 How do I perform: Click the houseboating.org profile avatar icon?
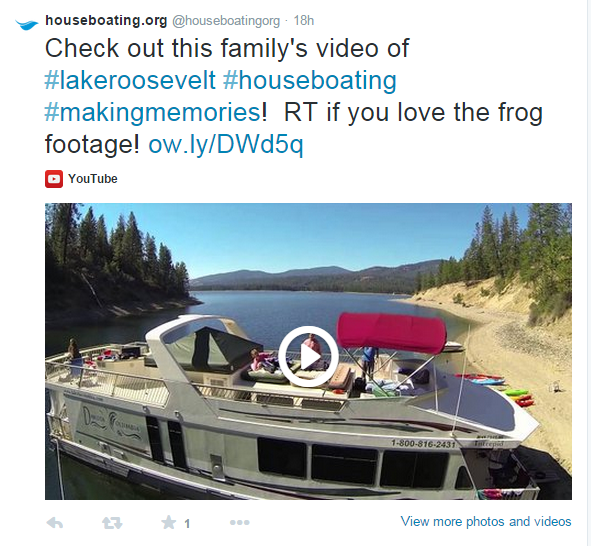(27, 25)
